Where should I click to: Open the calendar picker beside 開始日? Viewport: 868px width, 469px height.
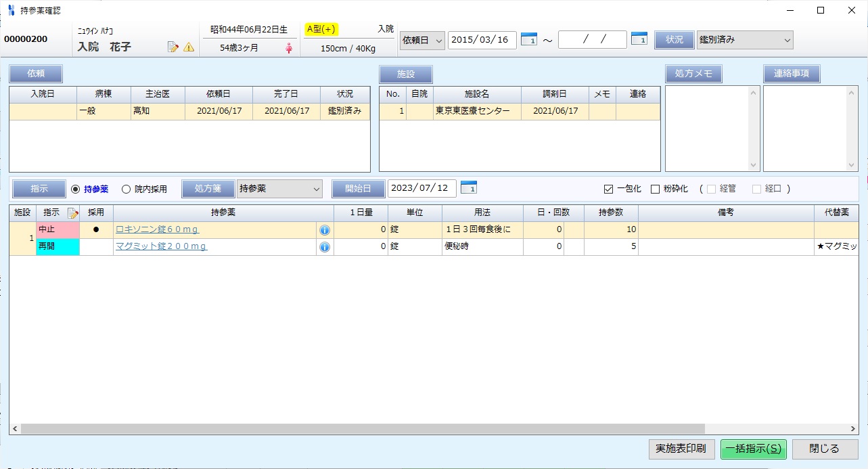tap(469, 187)
